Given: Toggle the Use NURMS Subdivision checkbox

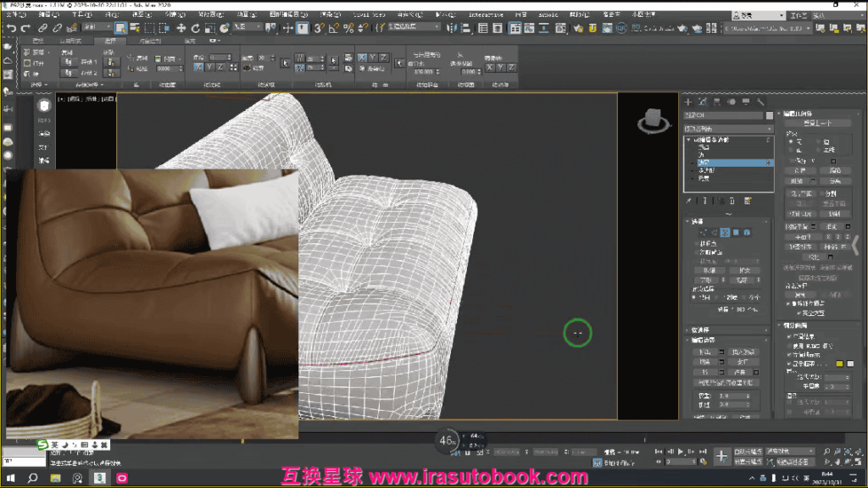Looking at the screenshot, I should pos(789,346).
